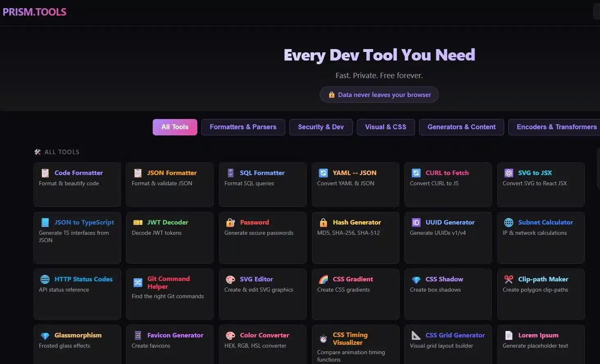Image resolution: width=600 pixels, height=364 pixels.
Task: Select the CSS Grid Generator layout icon
Action: [x=416, y=335]
